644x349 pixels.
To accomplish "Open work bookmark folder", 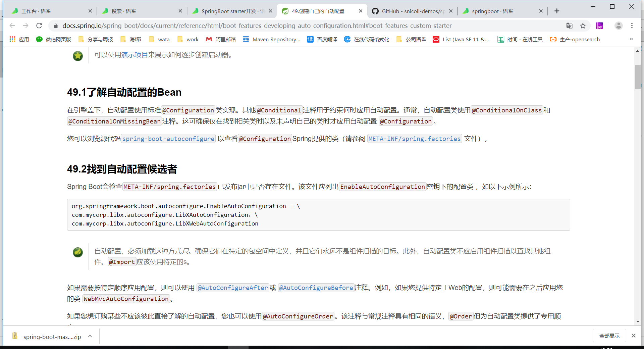I will (188, 39).
